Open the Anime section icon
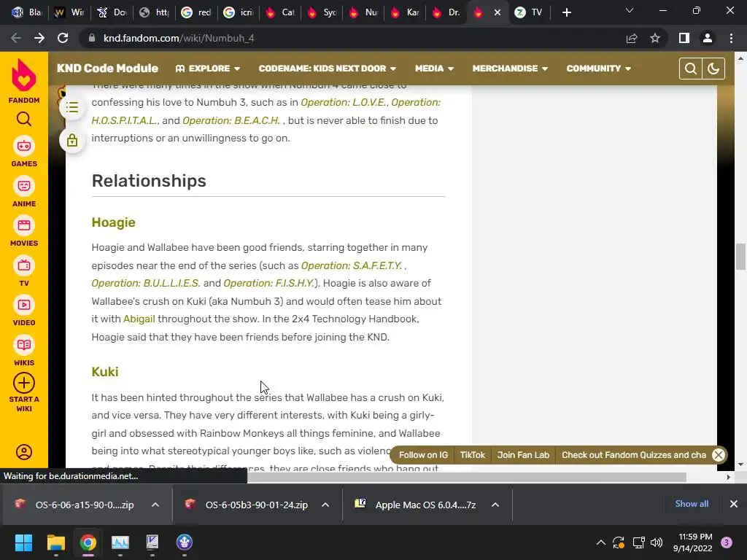This screenshot has width=747, height=560. coord(24,186)
